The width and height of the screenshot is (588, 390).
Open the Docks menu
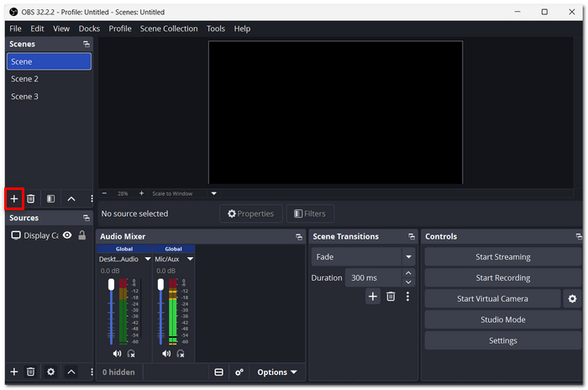click(x=89, y=29)
